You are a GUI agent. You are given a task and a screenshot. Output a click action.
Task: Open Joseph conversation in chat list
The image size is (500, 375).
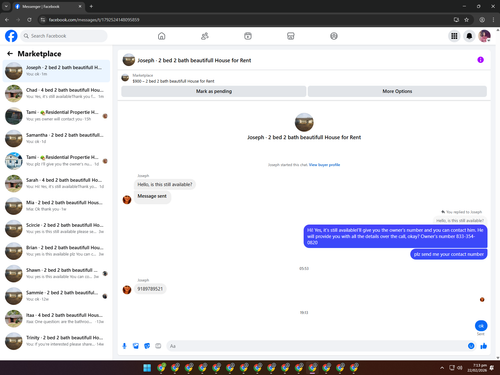pos(56,71)
